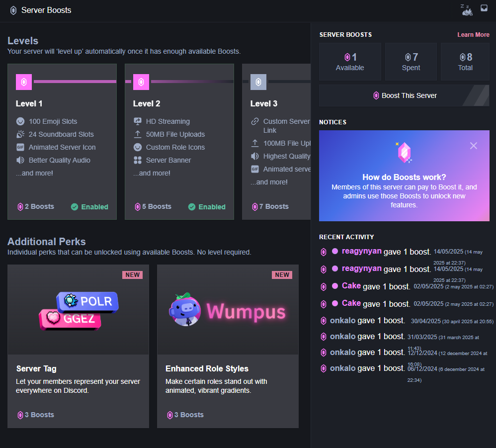Click username onkalo on the 06/12/2024 boost
The image size is (496, 448).
(x=343, y=368)
